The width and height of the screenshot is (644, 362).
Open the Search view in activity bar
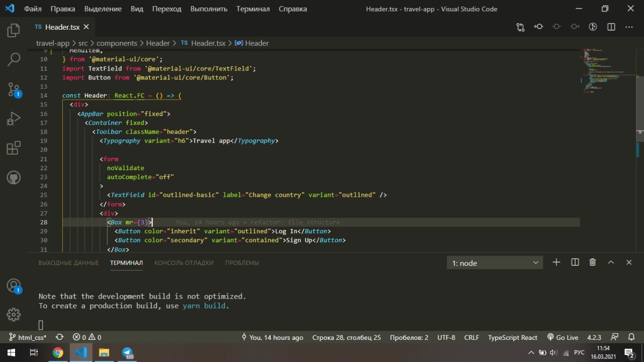pyautogui.click(x=14, y=59)
